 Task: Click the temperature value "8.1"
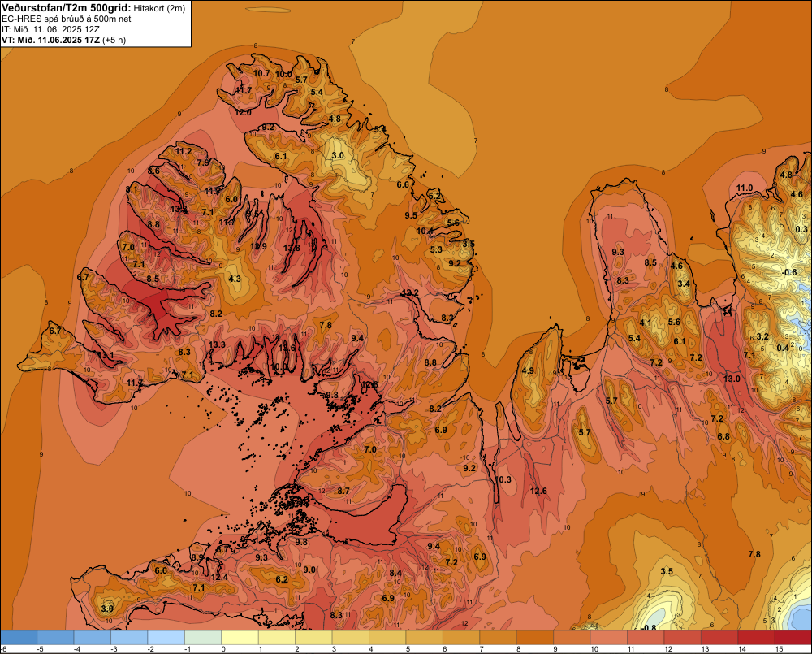click(x=132, y=189)
